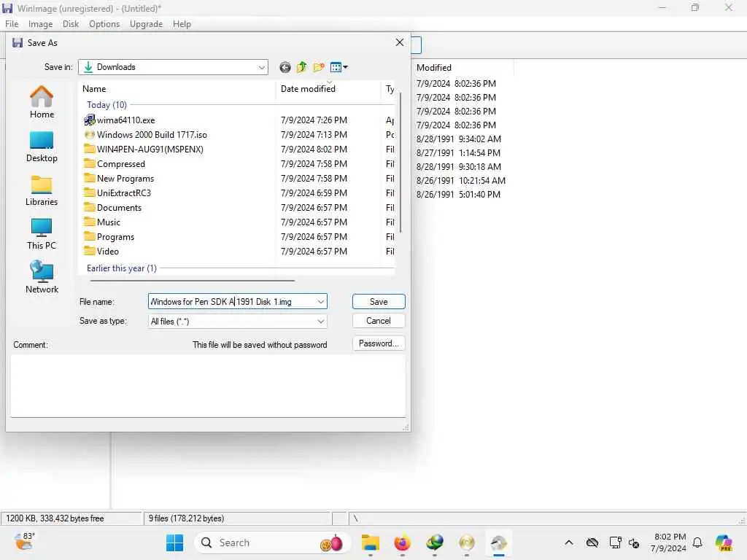The image size is (747, 560).
Task: Click the Cancel button
Action: click(379, 321)
